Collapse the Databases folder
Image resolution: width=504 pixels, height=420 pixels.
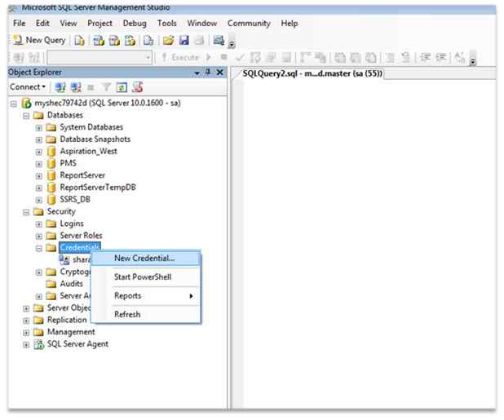tap(26, 116)
